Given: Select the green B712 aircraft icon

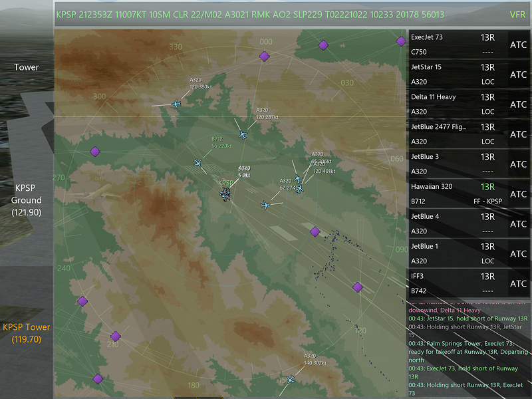Looking at the screenshot, I should (x=198, y=163).
